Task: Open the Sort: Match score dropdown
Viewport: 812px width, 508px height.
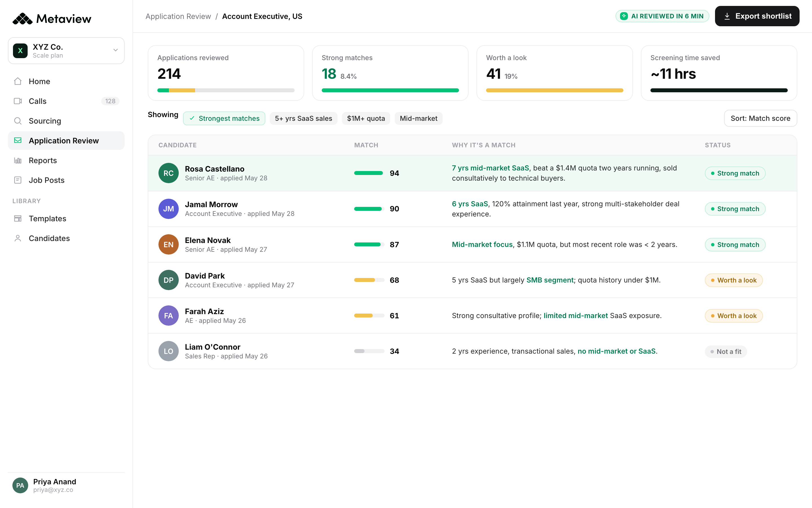Action: point(760,118)
